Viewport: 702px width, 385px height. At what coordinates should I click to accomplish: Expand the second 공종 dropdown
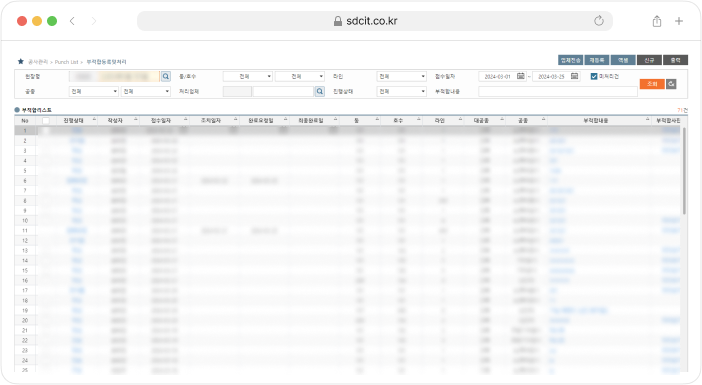[146, 91]
